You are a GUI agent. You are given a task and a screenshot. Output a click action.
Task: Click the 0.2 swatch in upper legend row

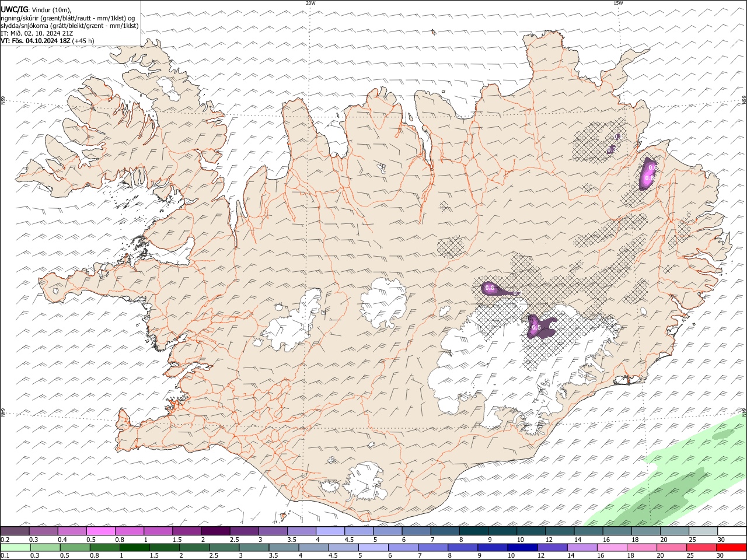tap(15, 531)
